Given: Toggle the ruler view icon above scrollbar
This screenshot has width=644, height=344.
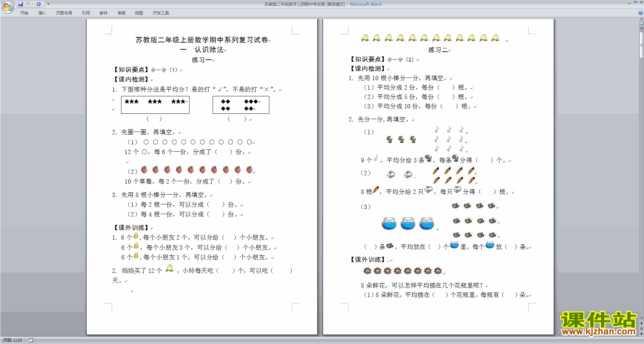Looking at the screenshot, I should 642,23.
